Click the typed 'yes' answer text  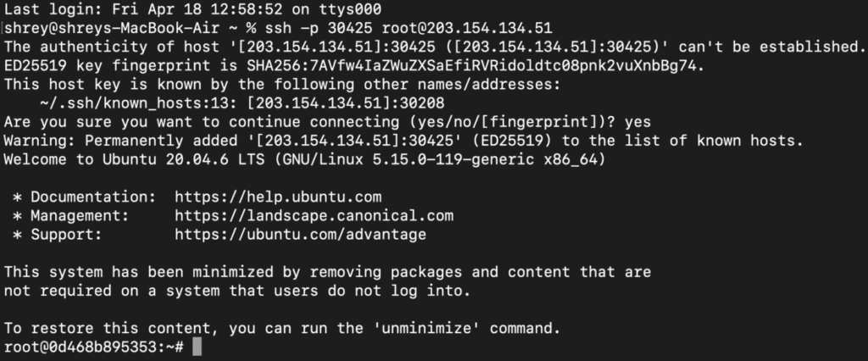pyautogui.click(x=637, y=122)
